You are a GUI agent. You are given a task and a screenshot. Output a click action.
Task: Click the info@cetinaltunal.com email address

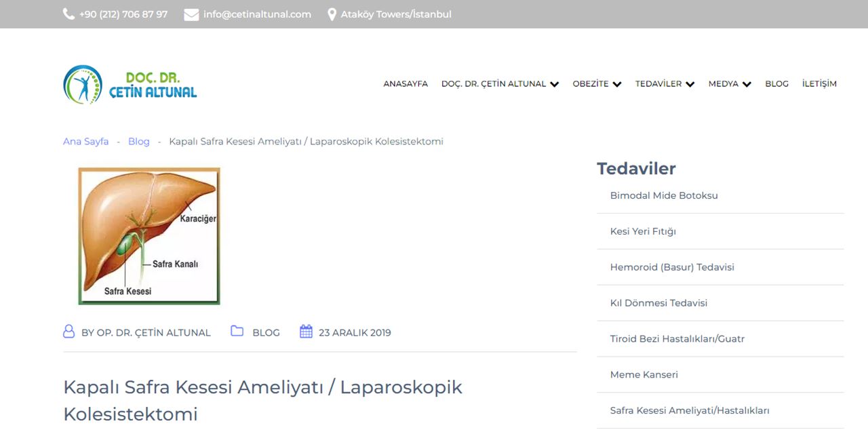257,14
